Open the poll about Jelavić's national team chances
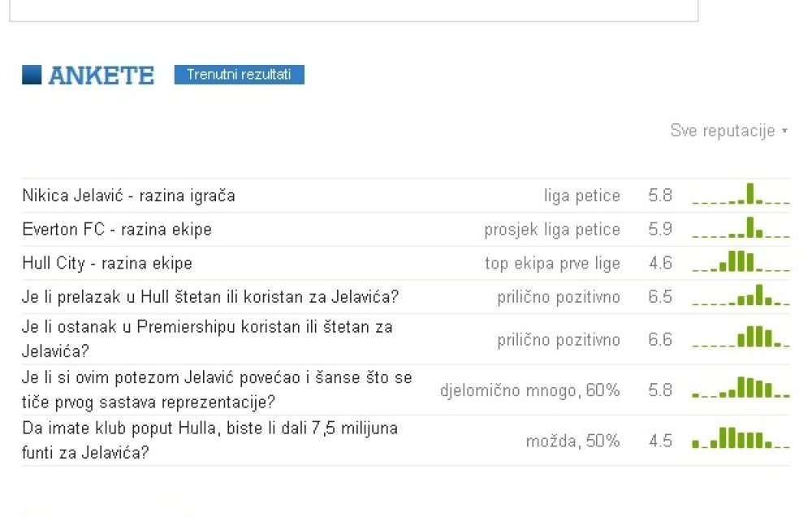This screenshot has width=812, height=517. point(217,390)
